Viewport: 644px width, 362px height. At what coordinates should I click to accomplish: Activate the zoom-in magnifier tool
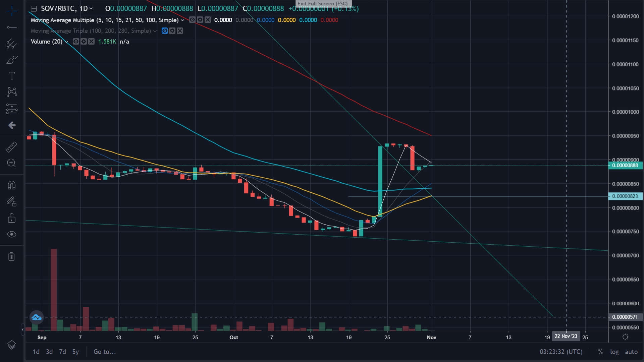coord(12,163)
